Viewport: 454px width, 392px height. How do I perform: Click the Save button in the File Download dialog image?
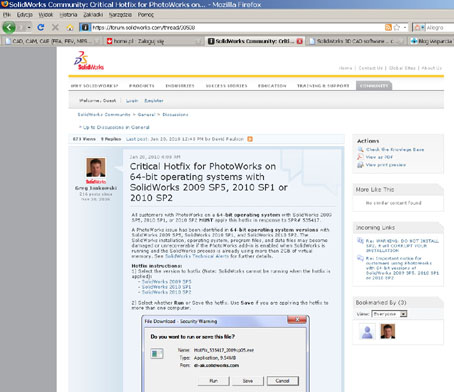(248, 381)
